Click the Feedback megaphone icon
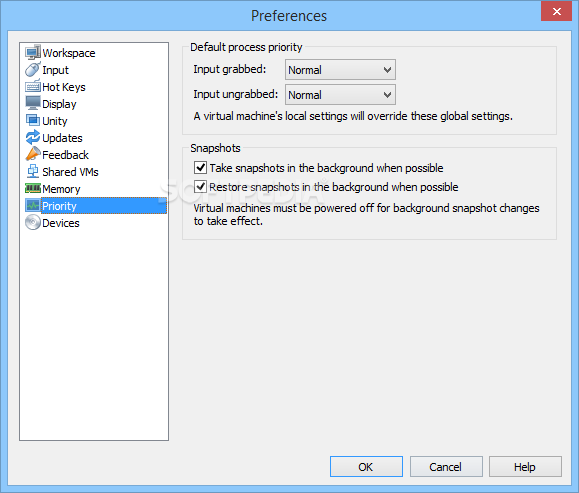This screenshot has height=493, width=579. [x=33, y=154]
